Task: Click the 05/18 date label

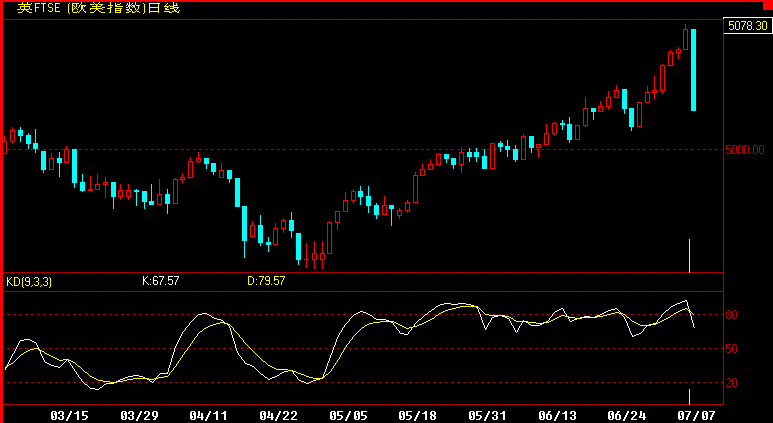Action: pyautogui.click(x=418, y=416)
